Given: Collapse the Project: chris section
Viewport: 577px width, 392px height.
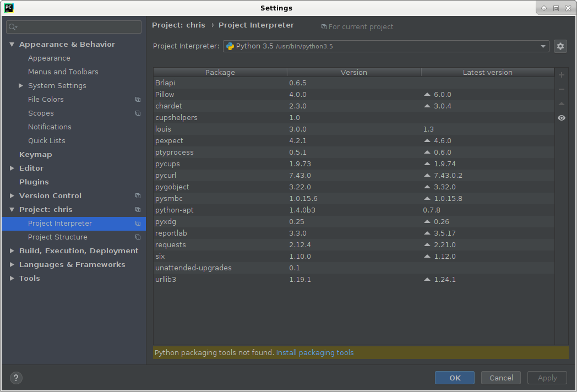Looking at the screenshot, I should coord(12,209).
